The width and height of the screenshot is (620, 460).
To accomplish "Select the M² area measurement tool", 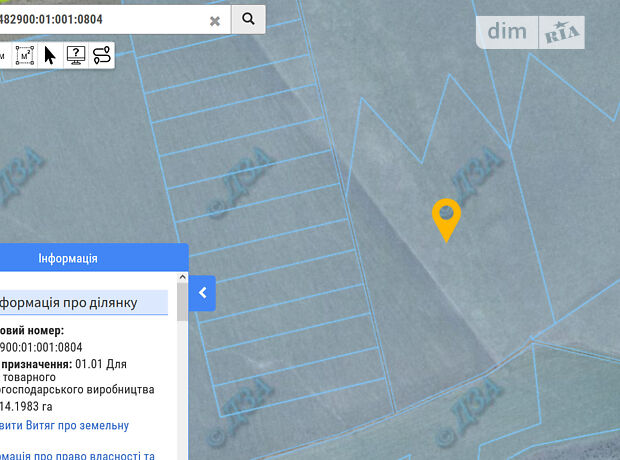I will 26,55.
